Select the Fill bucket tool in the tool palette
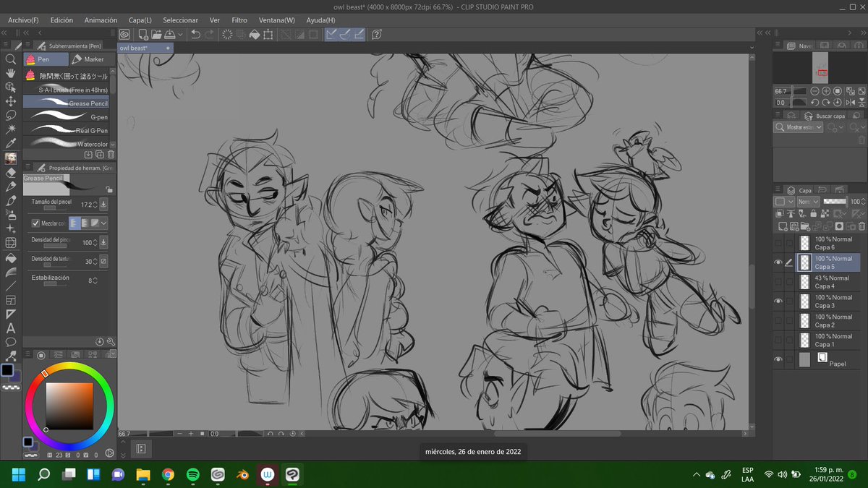Image resolution: width=868 pixels, height=488 pixels. pyautogui.click(x=10, y=257)
